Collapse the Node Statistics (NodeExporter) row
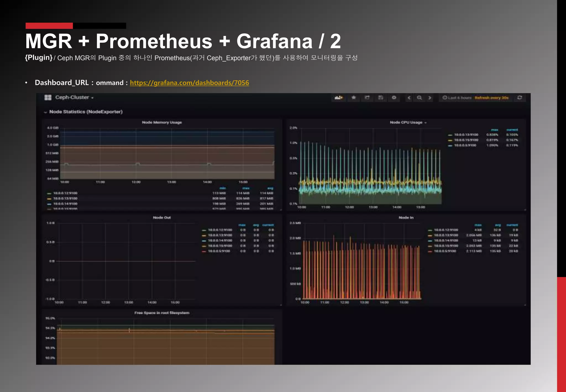This screenshot has width=566, height=392. coord(45,112)
